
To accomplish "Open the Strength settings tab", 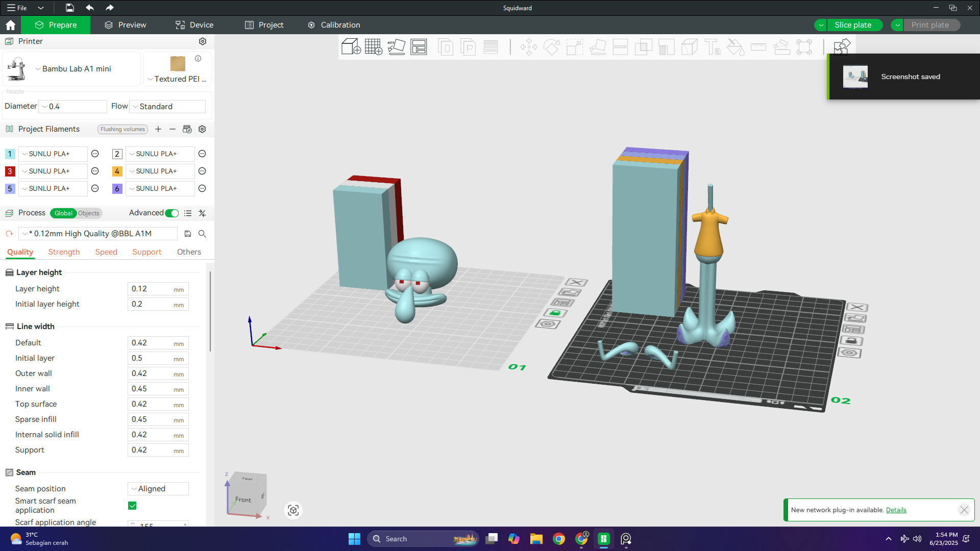I will point(64,252).
